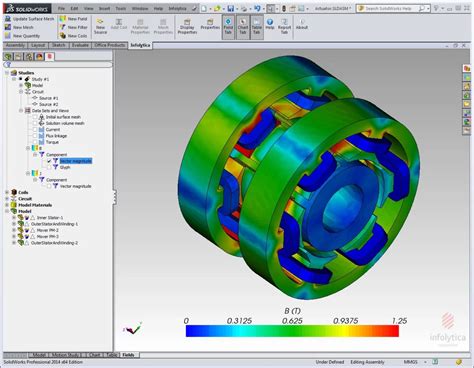Viewport: 474px width, 368px height.
Task: Uncheck the Vector magnitude checkbox under B
Action: tap(49, 161)
